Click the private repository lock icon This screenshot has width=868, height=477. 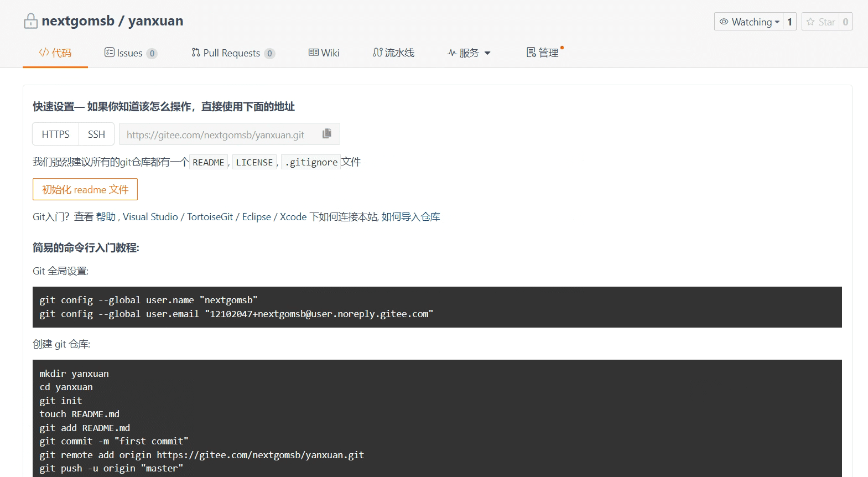[31, 21]
